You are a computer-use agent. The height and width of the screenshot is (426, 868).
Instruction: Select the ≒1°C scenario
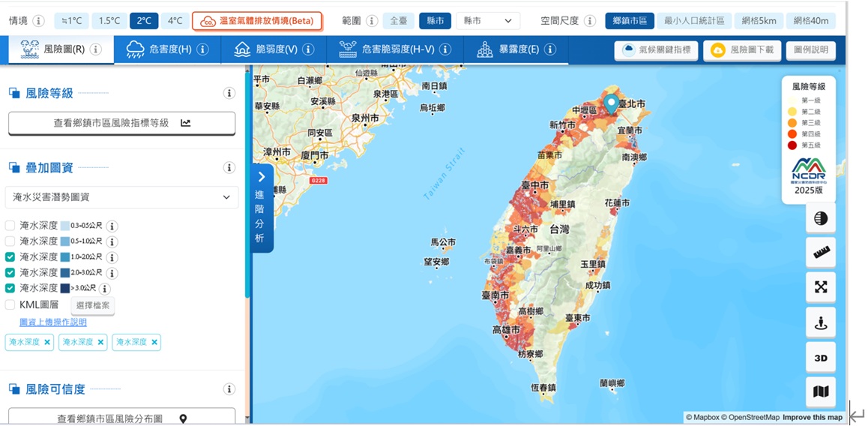(x=71, y=21)
